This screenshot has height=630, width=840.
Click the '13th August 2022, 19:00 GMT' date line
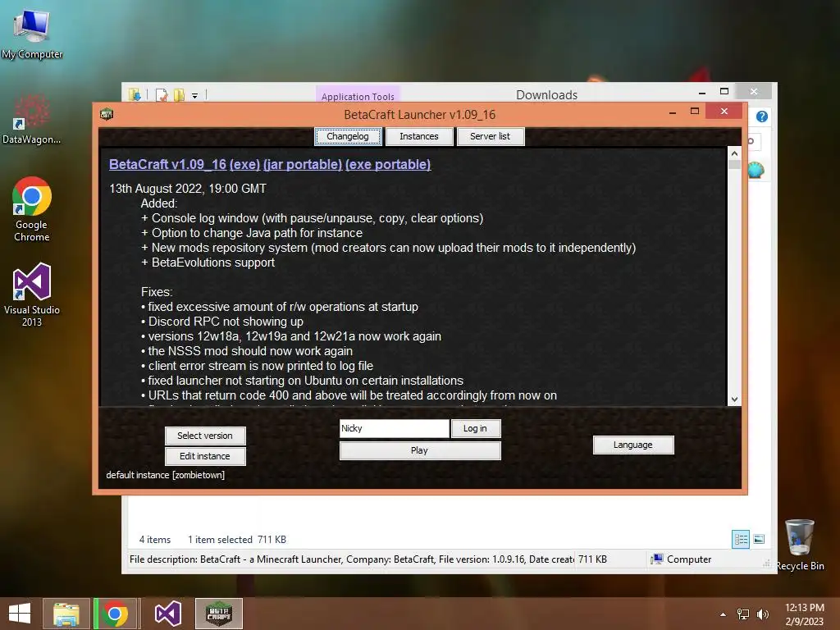point(188,189)
